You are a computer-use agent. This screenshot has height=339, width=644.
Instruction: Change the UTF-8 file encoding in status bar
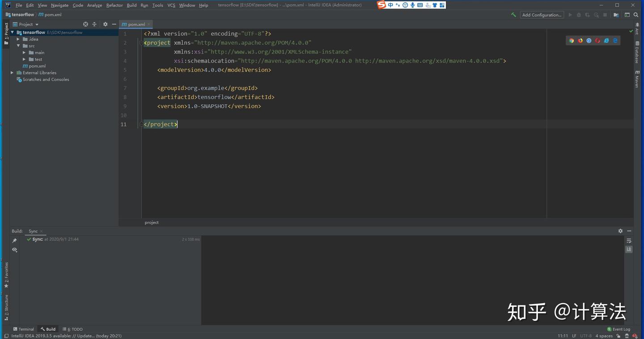586,336
